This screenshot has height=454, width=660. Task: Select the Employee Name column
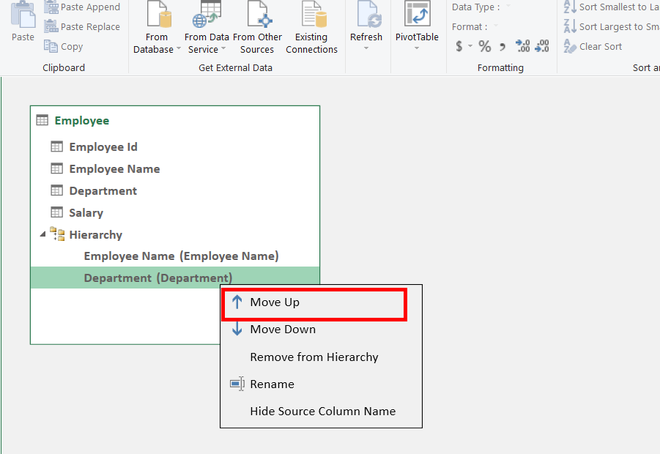point(114,169)
